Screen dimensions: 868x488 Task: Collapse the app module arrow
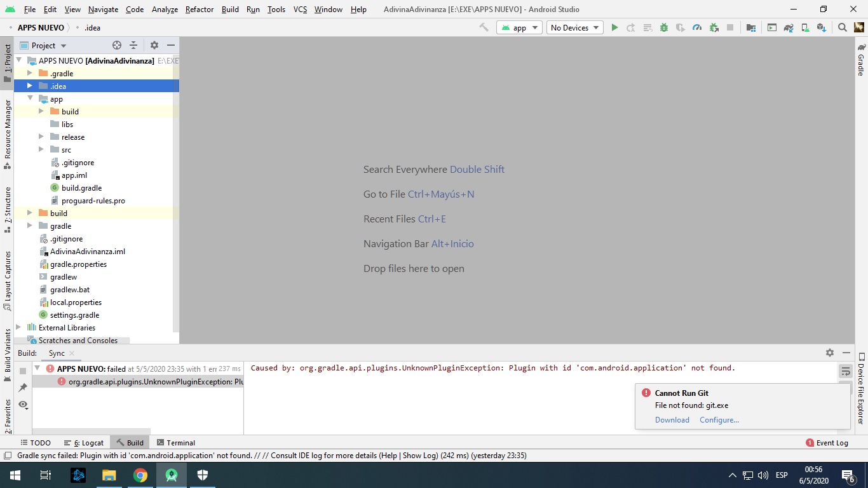29,98
